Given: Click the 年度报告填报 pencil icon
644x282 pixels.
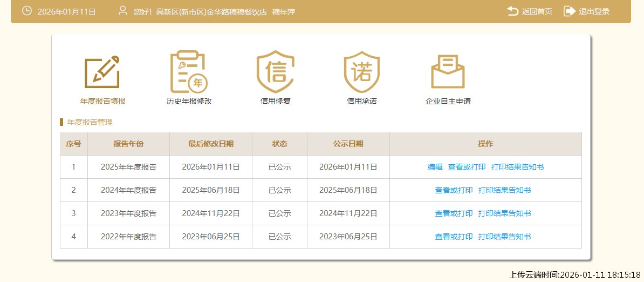Looking at the screenshot, I should (x=102, y=72).
